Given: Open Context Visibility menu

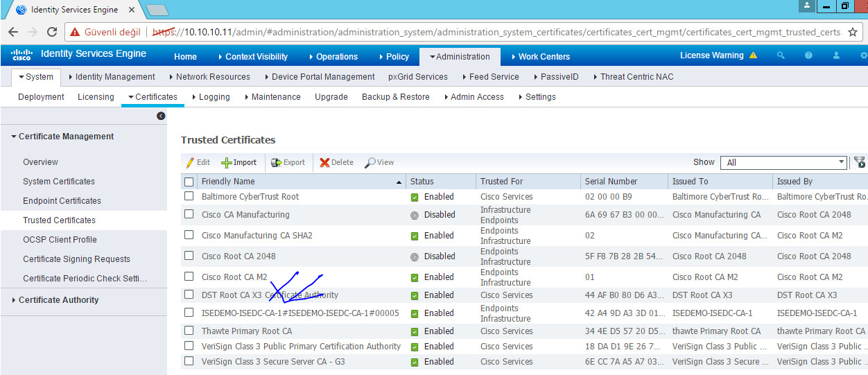Looking at the screenshot, I should click(252, 57).
